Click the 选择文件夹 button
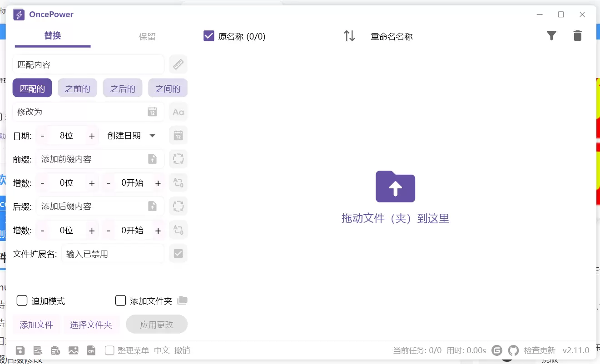This screenshot has height=364, width=600. coord(91,325)
